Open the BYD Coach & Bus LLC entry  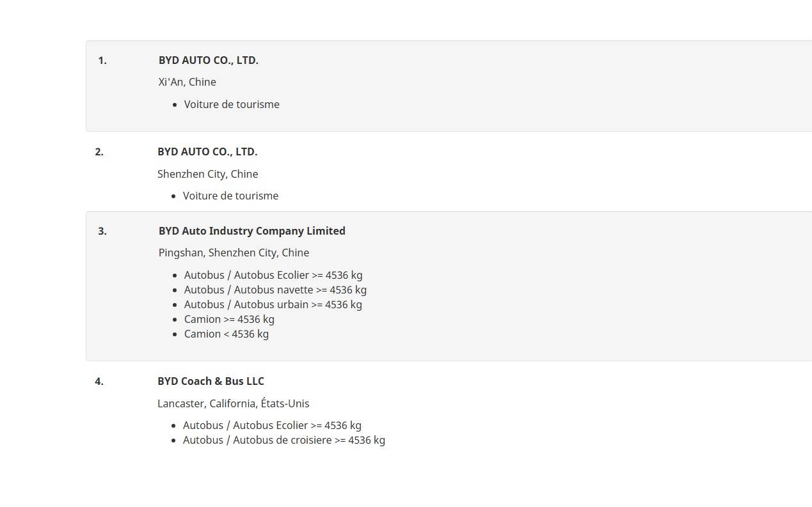click(x=211, y=381)
